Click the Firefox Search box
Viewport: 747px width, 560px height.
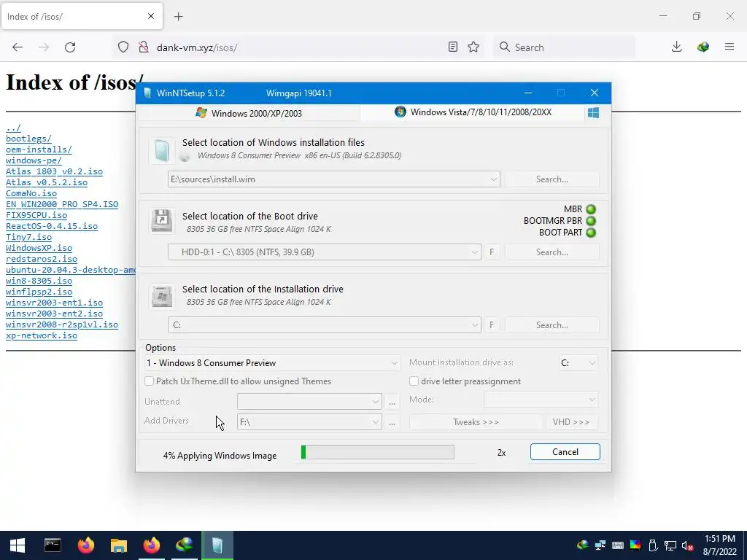564,47
